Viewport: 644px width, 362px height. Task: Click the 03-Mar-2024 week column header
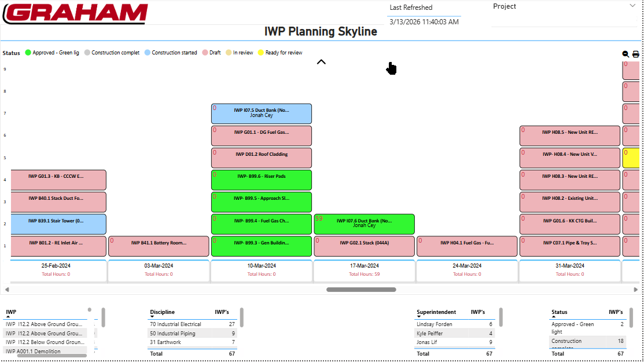[159, 270]
